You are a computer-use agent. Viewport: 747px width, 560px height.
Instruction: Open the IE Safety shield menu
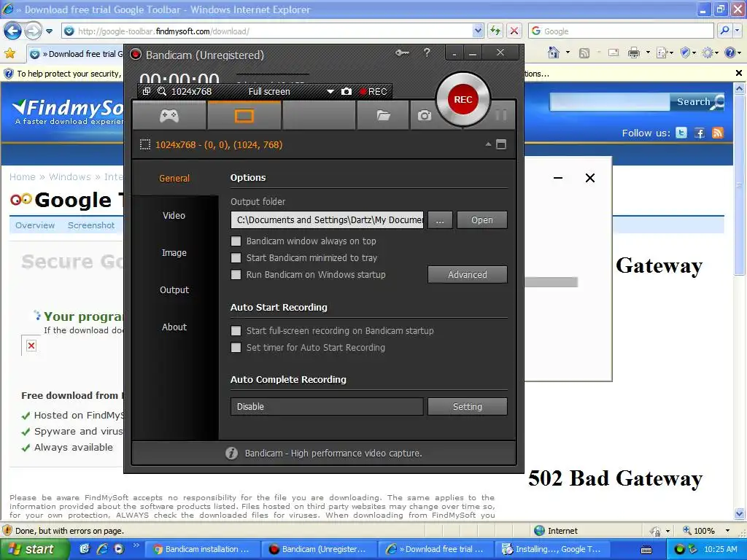[686, 52]
